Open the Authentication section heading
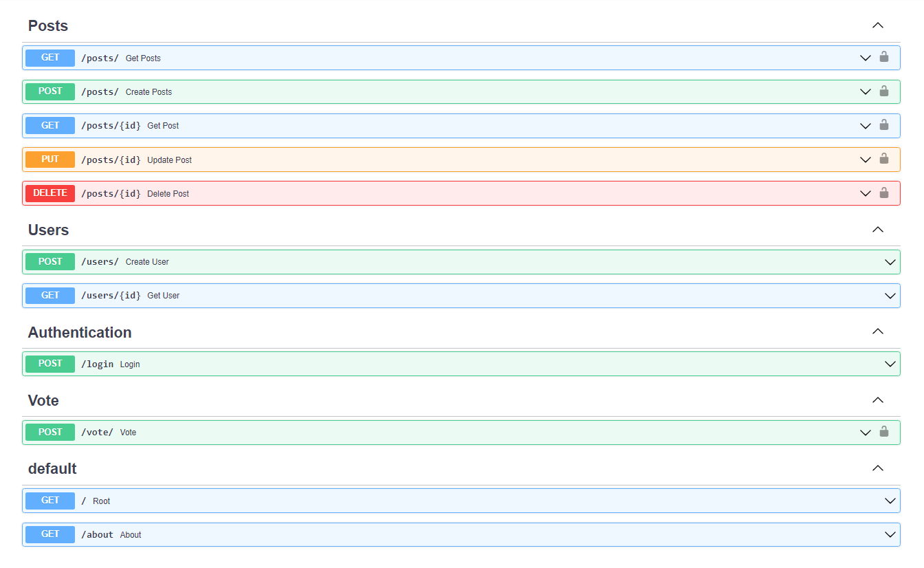 [80, 332]
